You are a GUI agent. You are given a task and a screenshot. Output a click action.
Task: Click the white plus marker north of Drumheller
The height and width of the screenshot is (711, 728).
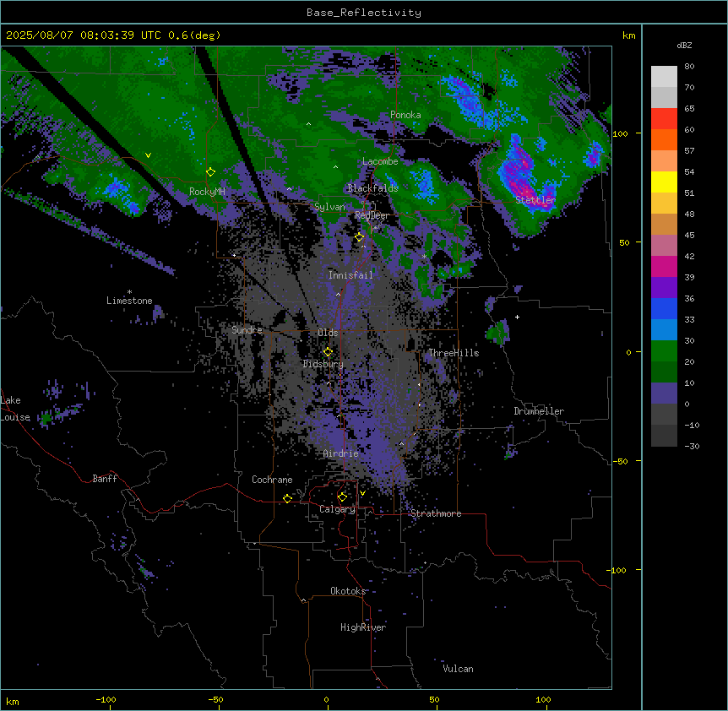(517, 317)
